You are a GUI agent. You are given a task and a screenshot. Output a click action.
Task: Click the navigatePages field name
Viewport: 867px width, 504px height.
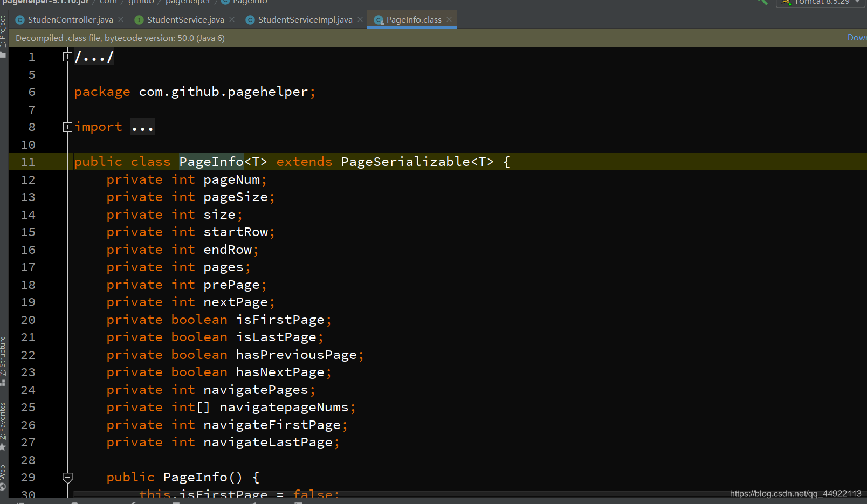coord(256,390)
